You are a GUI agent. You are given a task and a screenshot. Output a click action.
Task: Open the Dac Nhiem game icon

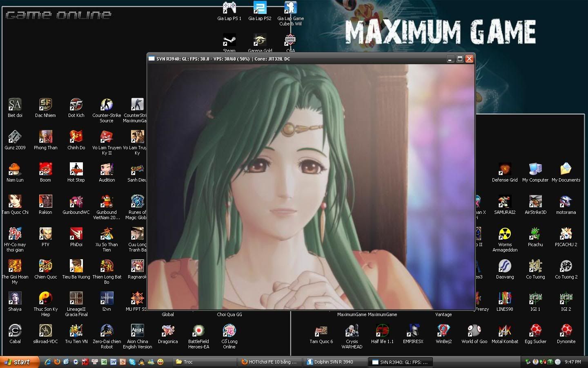[x=45, y=105]
